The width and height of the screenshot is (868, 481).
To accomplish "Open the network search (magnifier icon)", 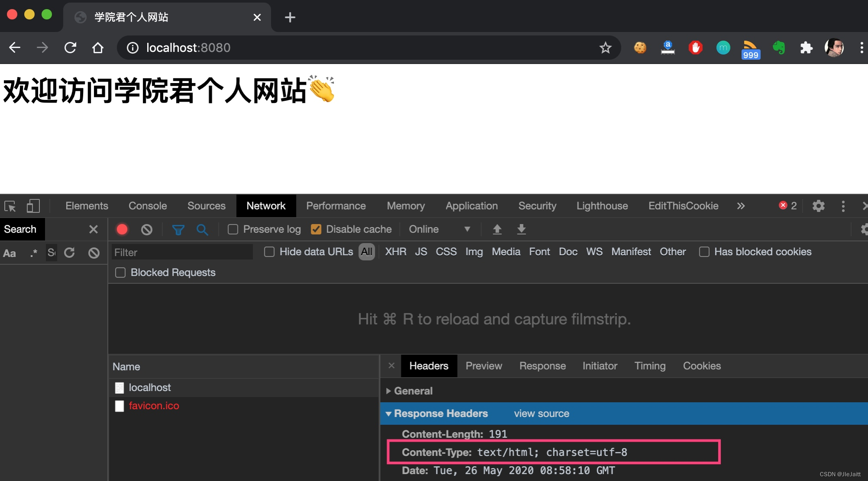I will click(x=202, y=229).
